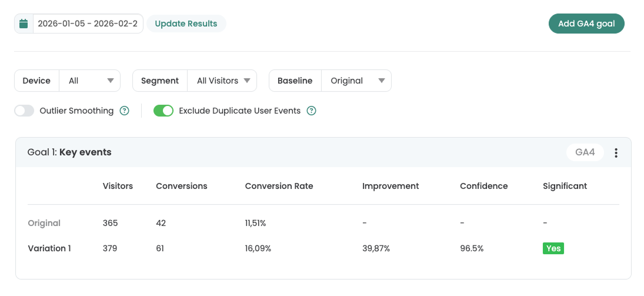Click the Original visitors value 365

point(110,223)
